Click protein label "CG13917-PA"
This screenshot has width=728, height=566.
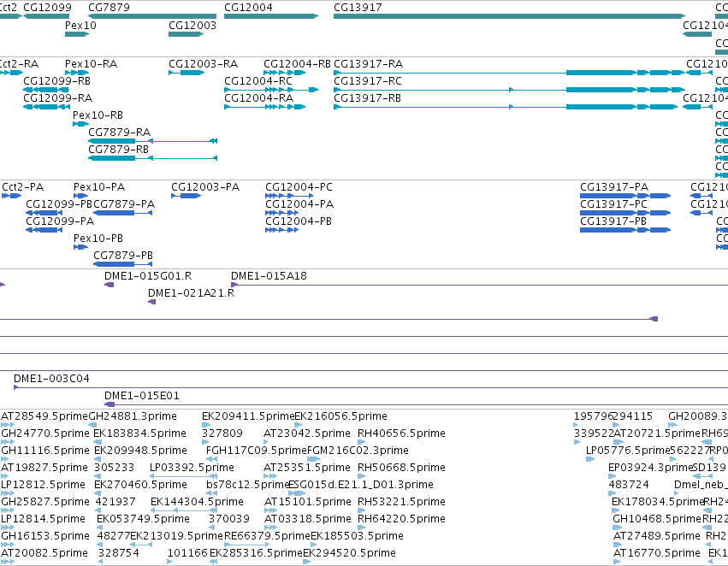614,187
